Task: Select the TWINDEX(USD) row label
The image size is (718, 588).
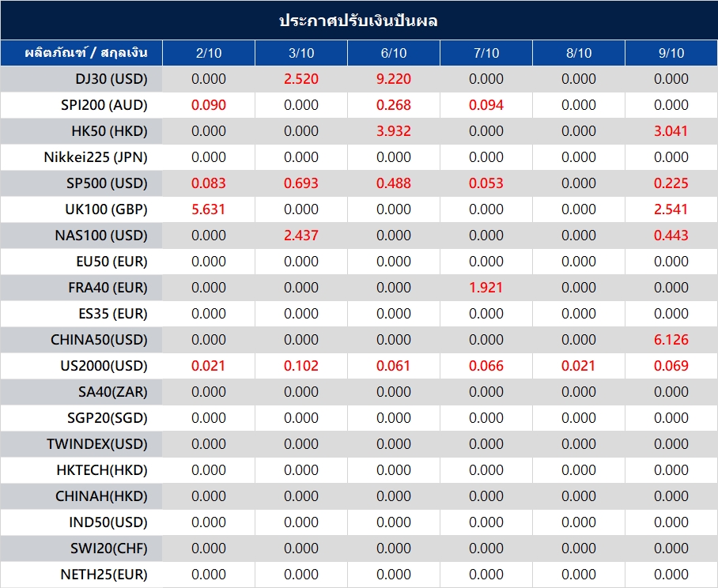Action: [97, 444]
